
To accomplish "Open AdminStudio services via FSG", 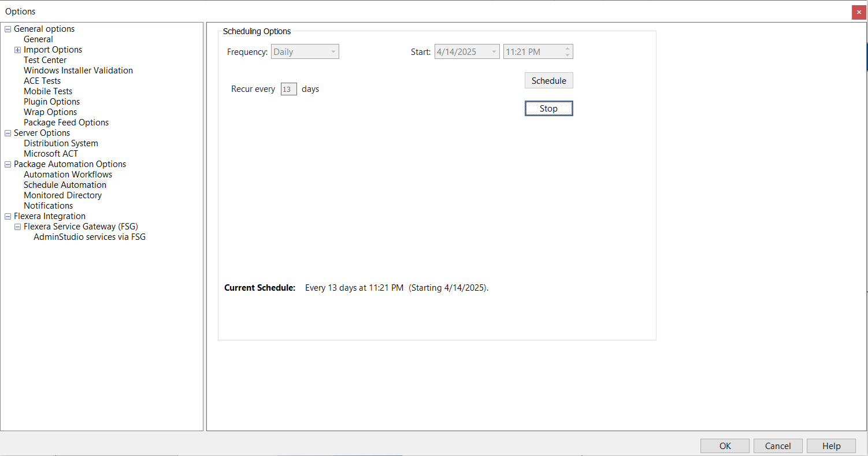I will 90,237.
